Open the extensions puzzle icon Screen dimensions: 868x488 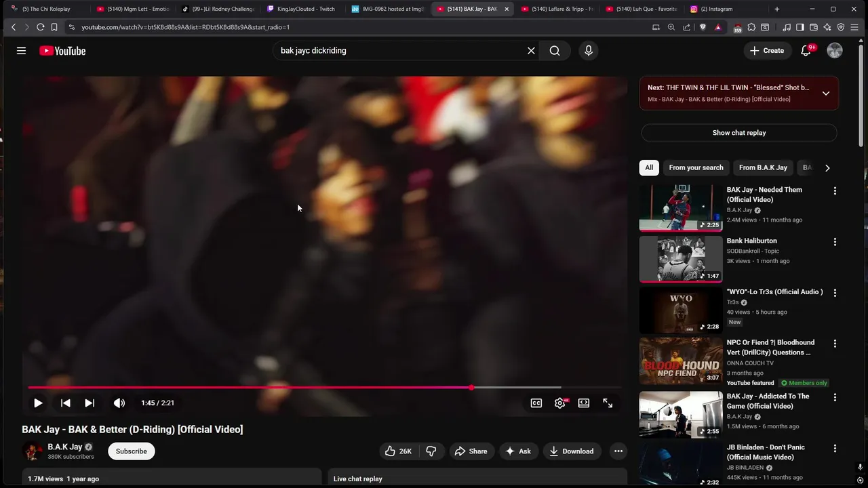pyautogui.click(x=751, y=27)
